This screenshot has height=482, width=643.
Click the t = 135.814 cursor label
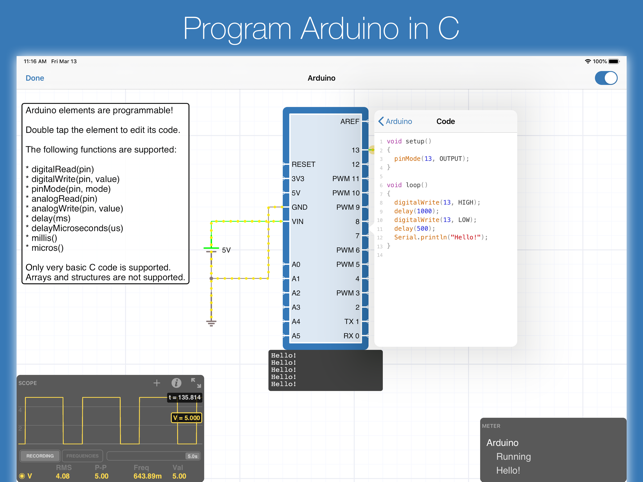click(185, 397)
